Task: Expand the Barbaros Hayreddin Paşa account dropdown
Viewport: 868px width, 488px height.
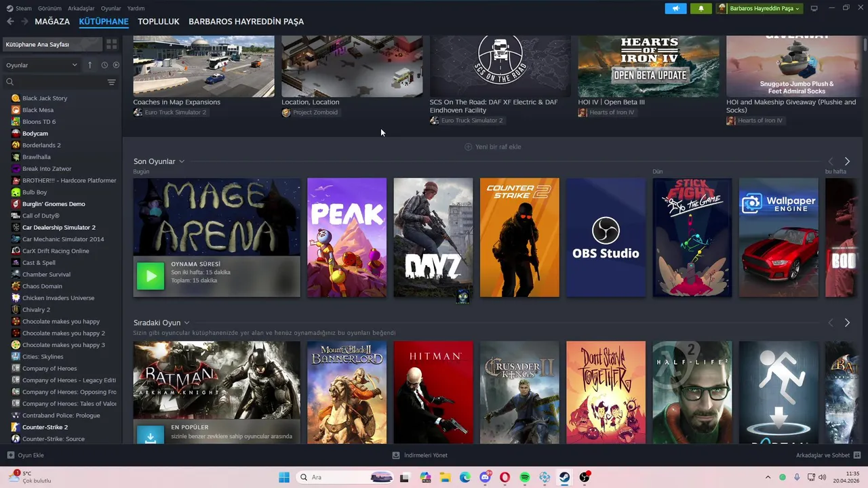Action: click(759, 8)
